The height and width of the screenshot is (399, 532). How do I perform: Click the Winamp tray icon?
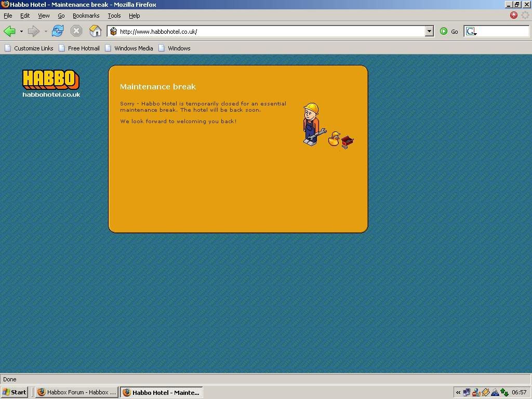pos(486,392)
